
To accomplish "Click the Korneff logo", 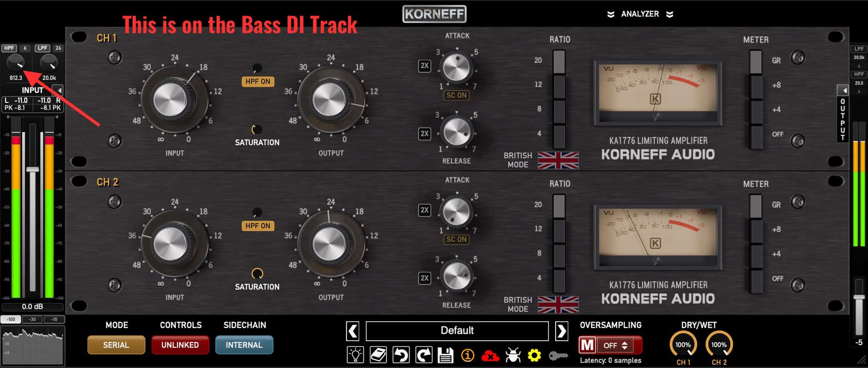I will click(434, 14).
